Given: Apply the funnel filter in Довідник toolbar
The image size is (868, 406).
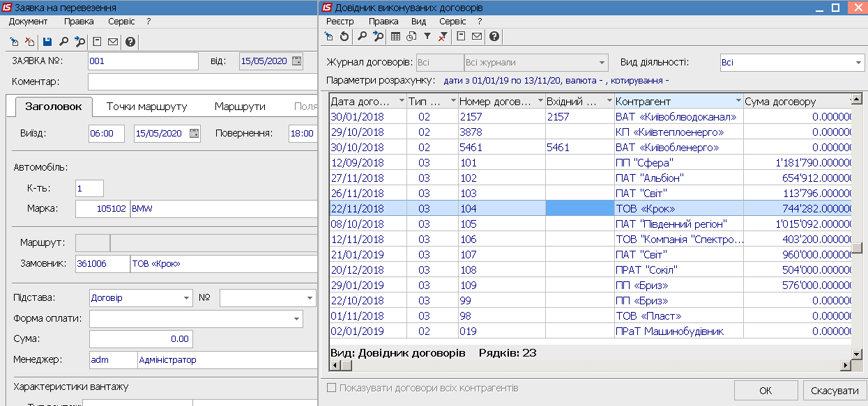Looking at the screenshot, I should pyautogui.click(x=427, y=36).
